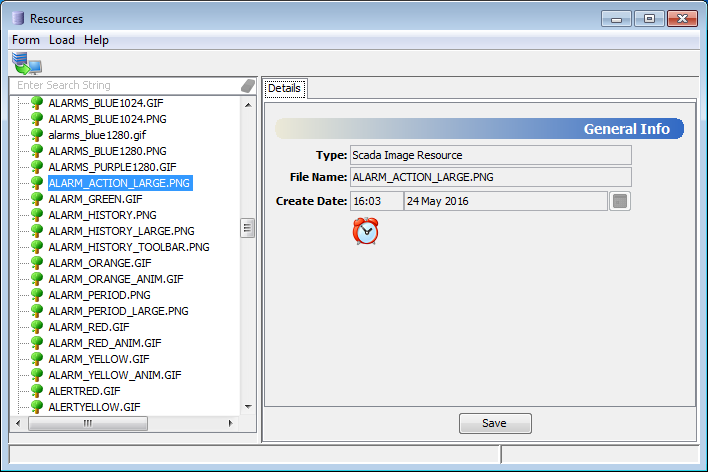Focus the Enter Search String field
708x472 pixels.
pyautogui.click(x=126, y=85)
